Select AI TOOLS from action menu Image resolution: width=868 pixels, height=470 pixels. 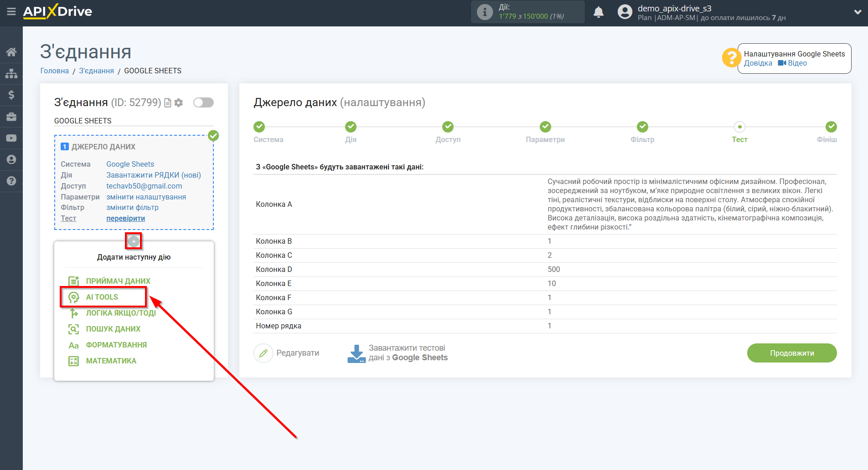(102, 297)
